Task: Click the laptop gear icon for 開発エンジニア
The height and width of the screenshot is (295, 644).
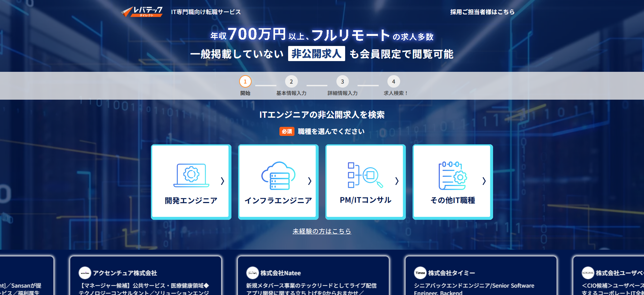Action: [x=191, y=175]
